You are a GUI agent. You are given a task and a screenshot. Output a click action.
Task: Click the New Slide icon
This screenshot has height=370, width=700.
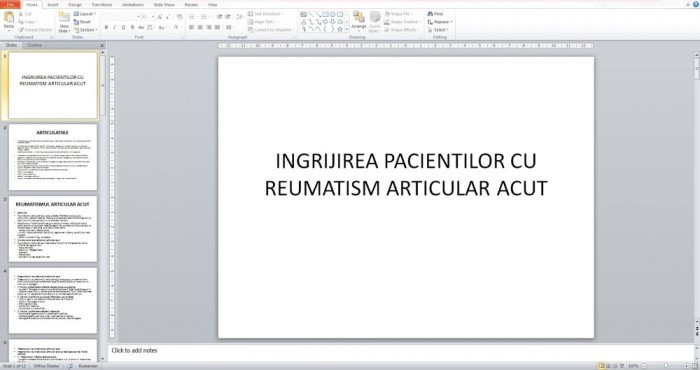tap(64, 18)
